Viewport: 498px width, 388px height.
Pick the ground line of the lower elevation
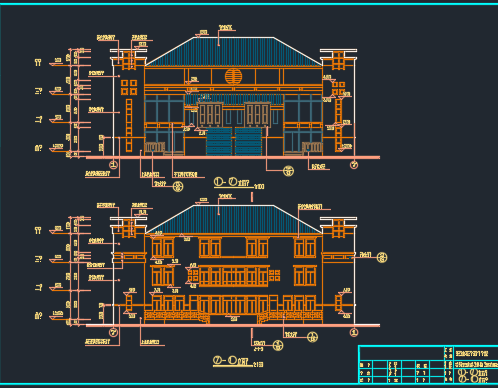(233, 325)
